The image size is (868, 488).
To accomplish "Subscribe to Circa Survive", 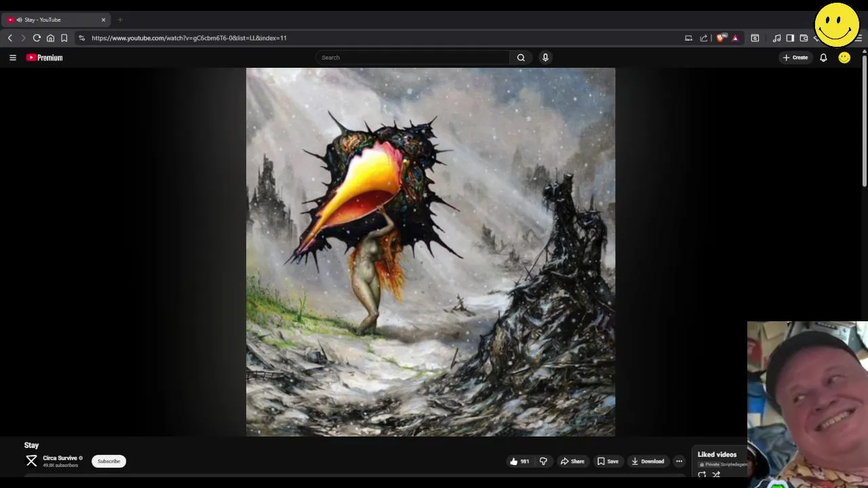I will click(108, 462).
